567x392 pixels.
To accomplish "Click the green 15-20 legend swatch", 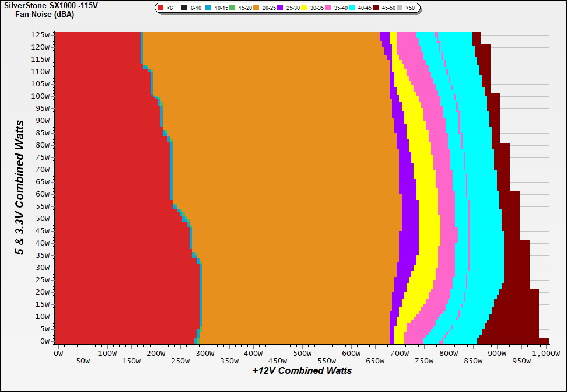I will 232,8.
